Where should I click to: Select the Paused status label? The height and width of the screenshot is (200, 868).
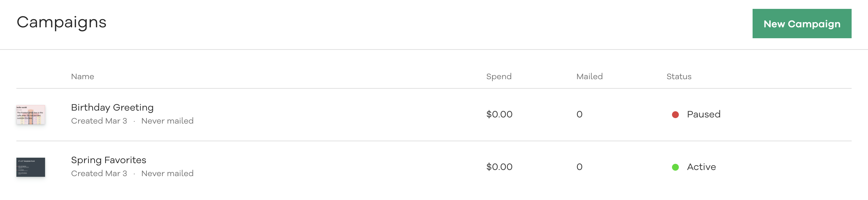[x=704, y=114]
